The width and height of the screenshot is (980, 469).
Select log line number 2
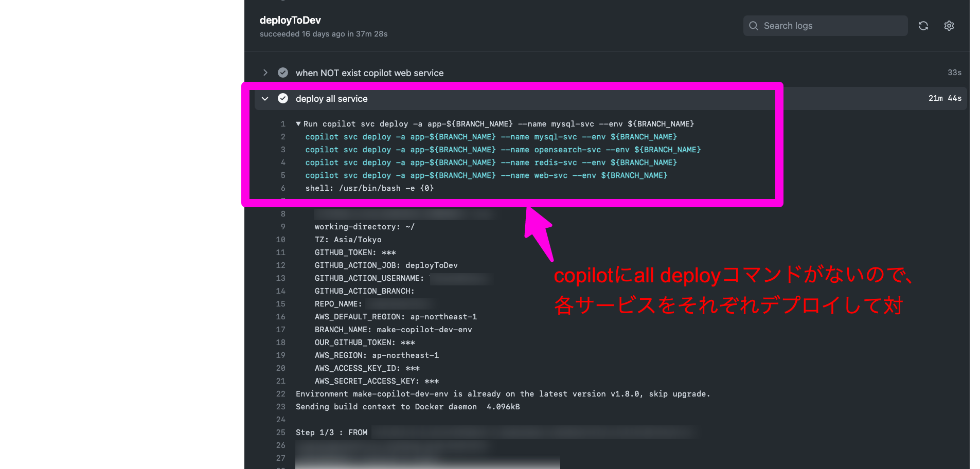[x=283, y=137]
